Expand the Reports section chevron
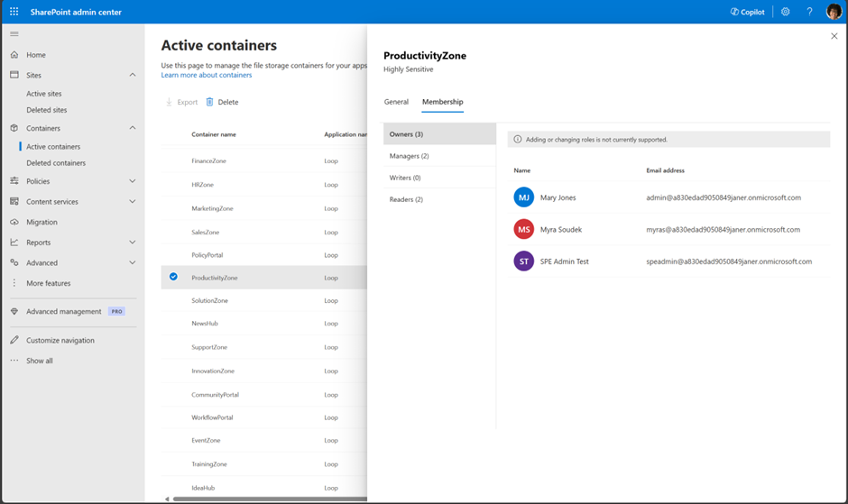The height and width of the screenshot is (504, 848). (133, 243)
